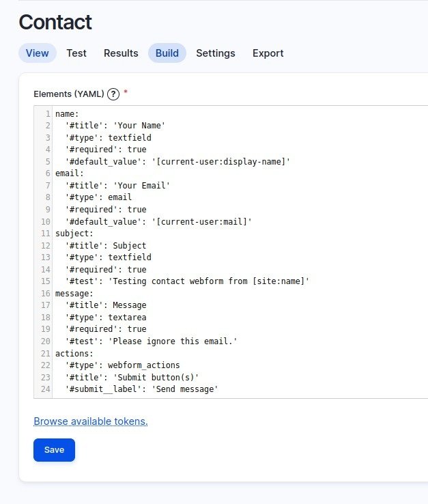Switch to the Export tab

268,53
